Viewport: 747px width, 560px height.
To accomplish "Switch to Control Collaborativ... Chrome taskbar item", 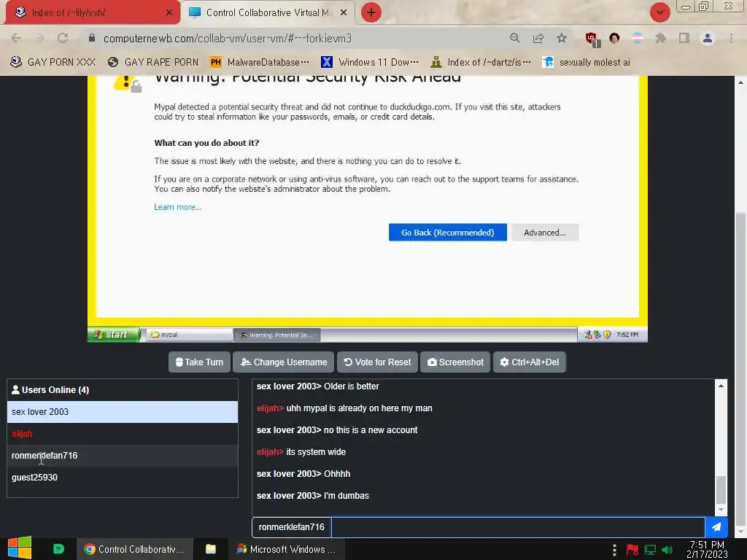I will click(135, 549).
